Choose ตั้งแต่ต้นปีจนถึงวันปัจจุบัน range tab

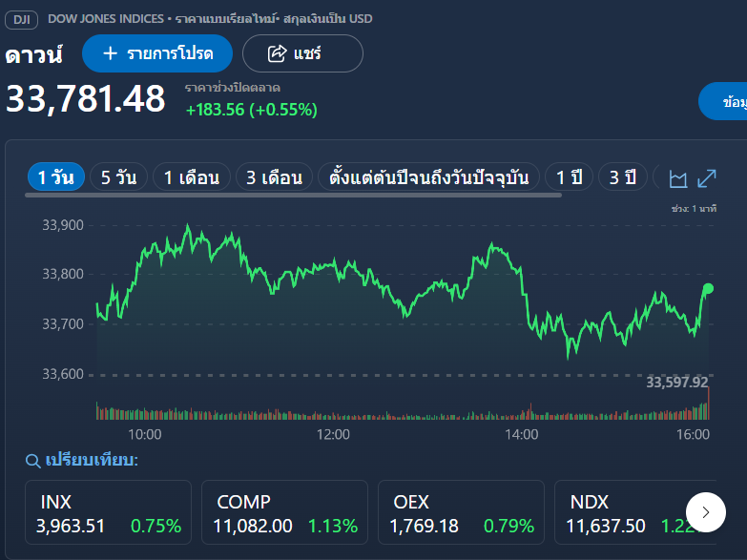coord(428,177)
